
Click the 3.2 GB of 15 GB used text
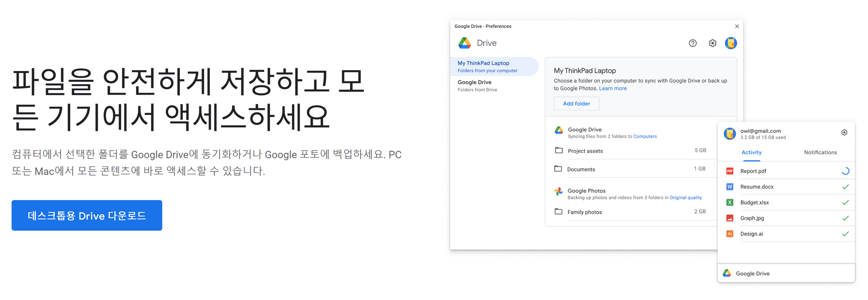coord(763,138)
